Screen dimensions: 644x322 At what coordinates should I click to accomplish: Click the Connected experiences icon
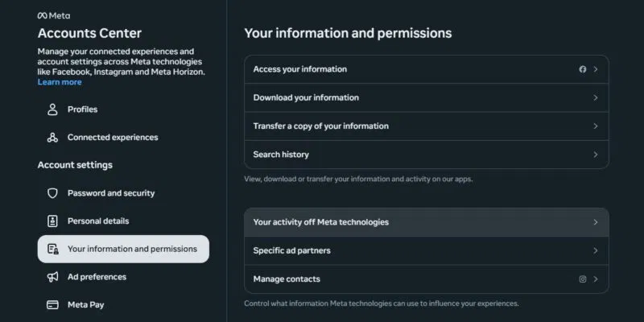tap(53, 138)
